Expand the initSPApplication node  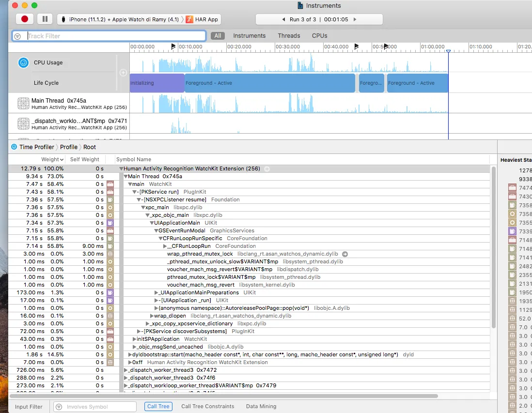pos(134,339)
